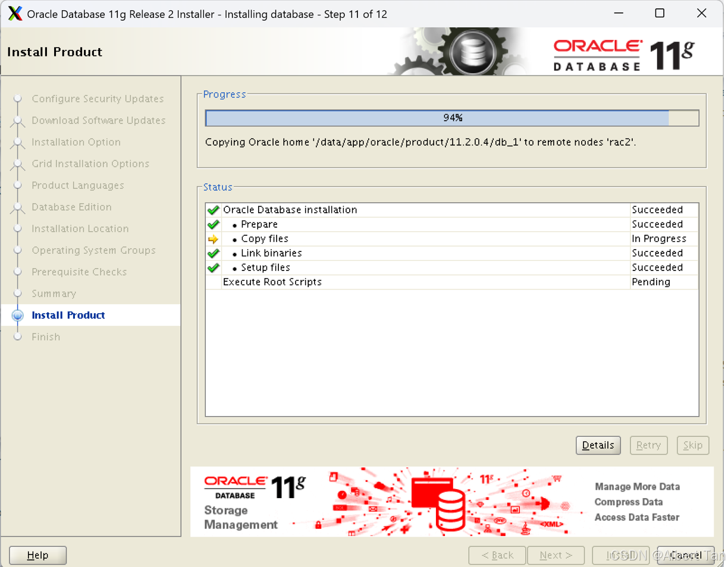Click the Install Product step bullet
This screenshot has height=567, width=728.
(x=17, y=316)
